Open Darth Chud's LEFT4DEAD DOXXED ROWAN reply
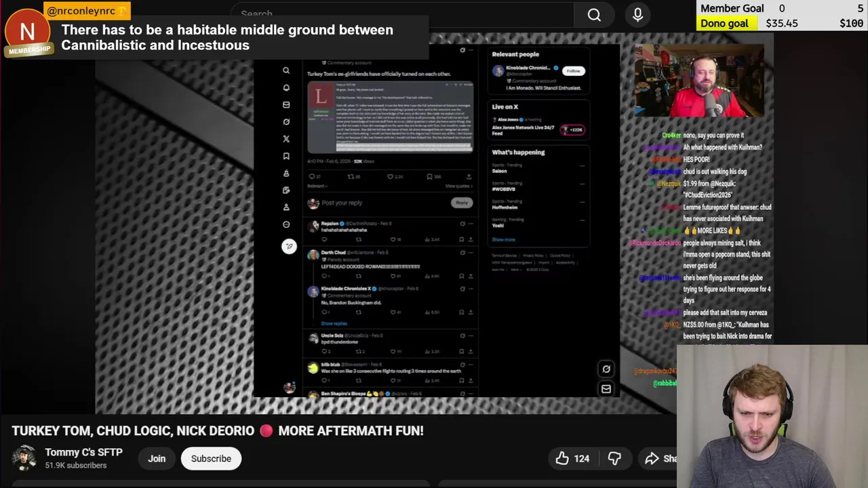The width and height of the screenshot is (868, 488). tap(370, 266)
